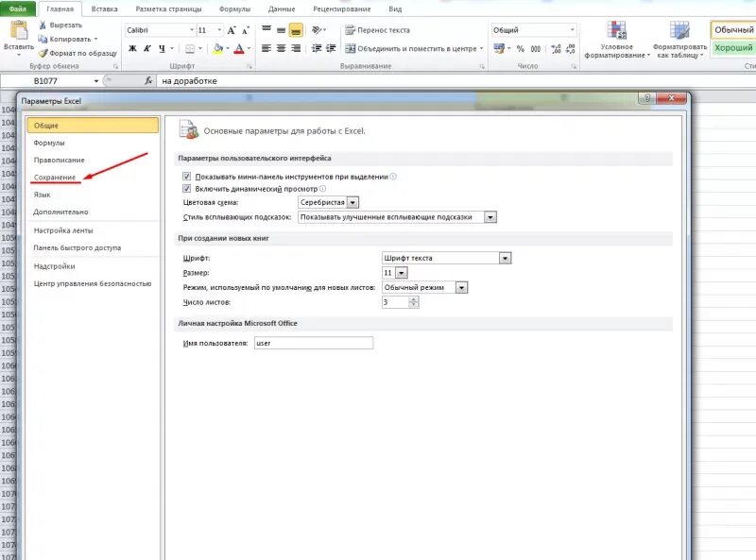This screenshot has height=560, width=756.
Task: Expand the Name Box dropdown arrow
Action: [96, 81]
